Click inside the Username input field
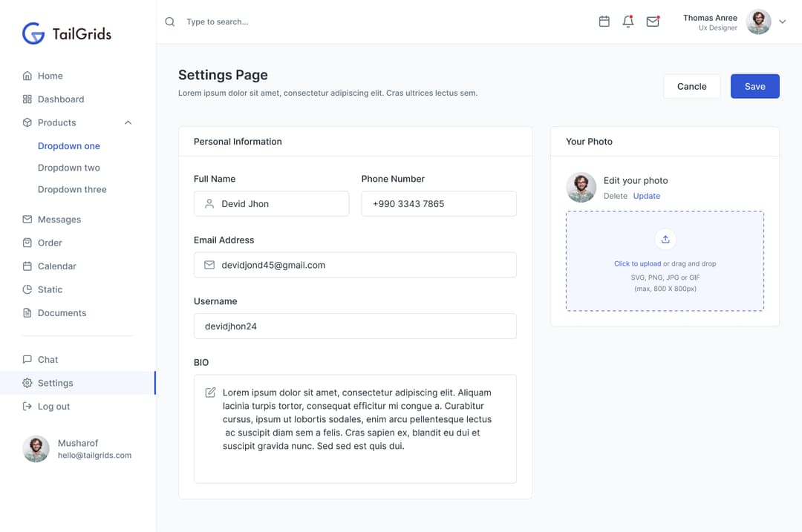This screenshot has height=532, width=802. pyautogui.click(x=355, y=326)
